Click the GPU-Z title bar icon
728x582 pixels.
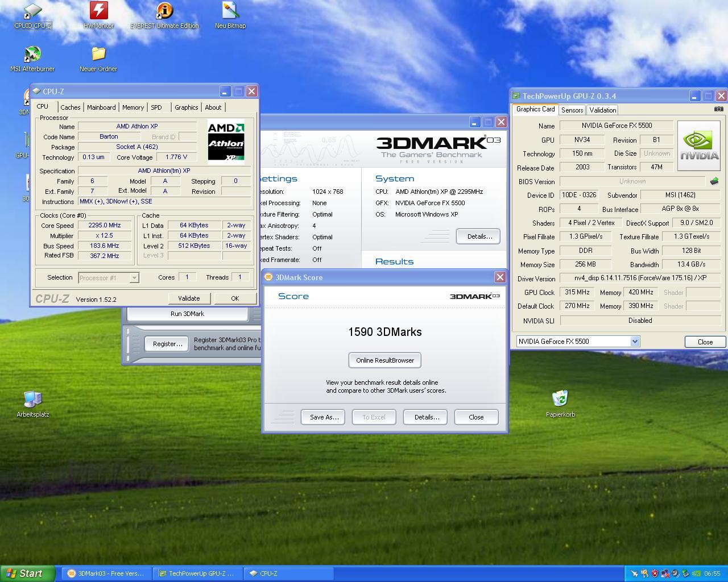[516, 96]
